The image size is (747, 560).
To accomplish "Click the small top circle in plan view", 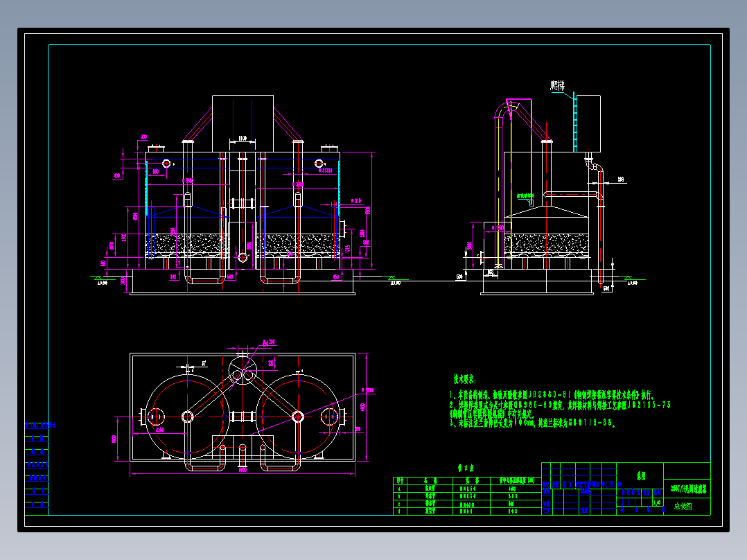I will pos(243,370).
